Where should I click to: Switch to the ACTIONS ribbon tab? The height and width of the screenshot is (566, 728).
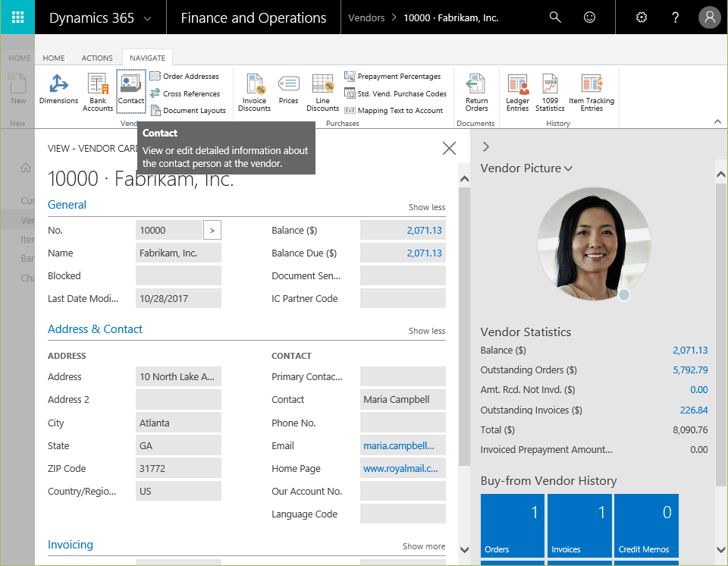pos(97,58)
